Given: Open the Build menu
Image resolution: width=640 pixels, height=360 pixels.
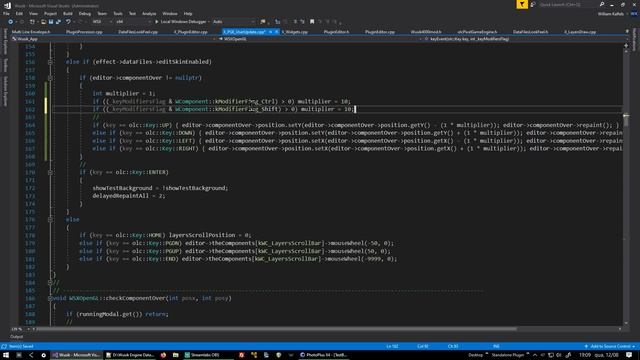Looking at the screenshot, I should (68, 13).
